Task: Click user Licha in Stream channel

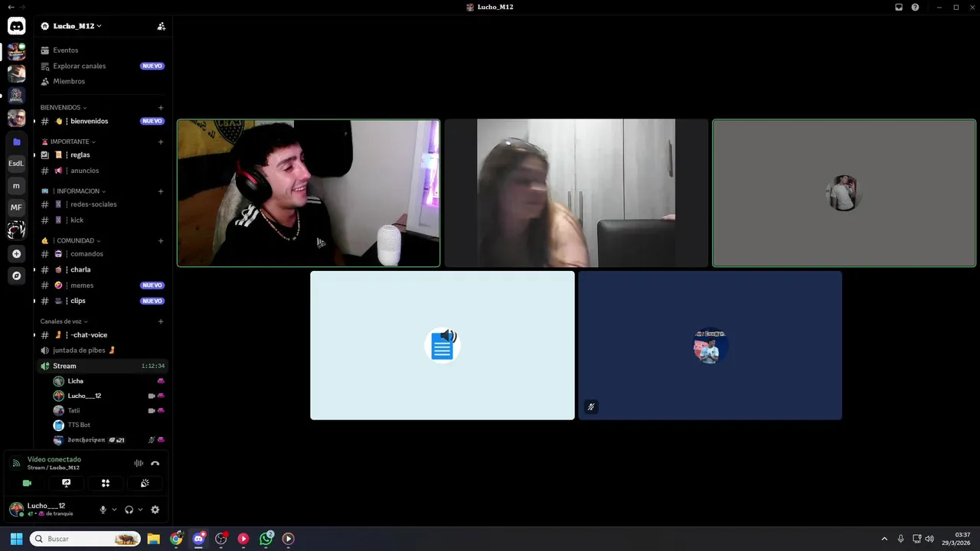Action: 109,381
